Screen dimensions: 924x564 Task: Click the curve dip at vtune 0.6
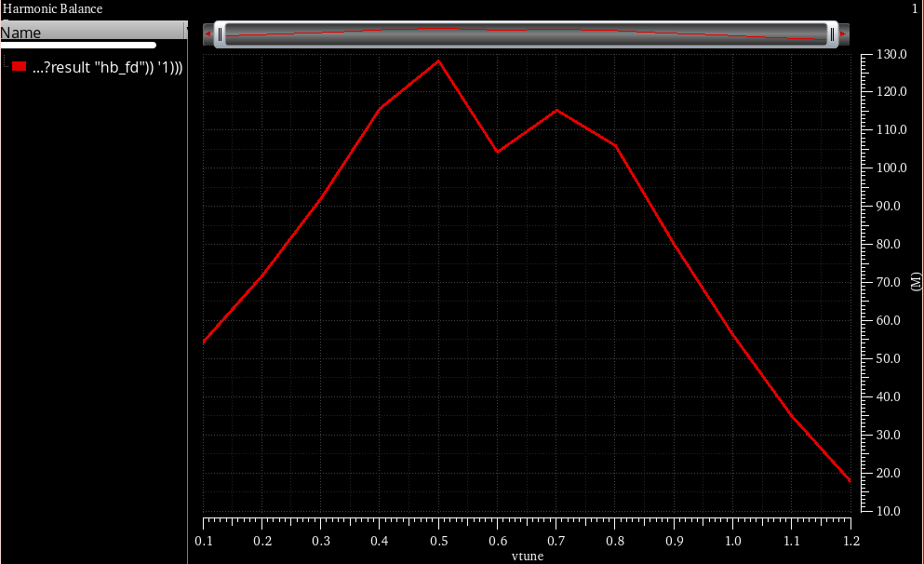[x=497, y=152]
